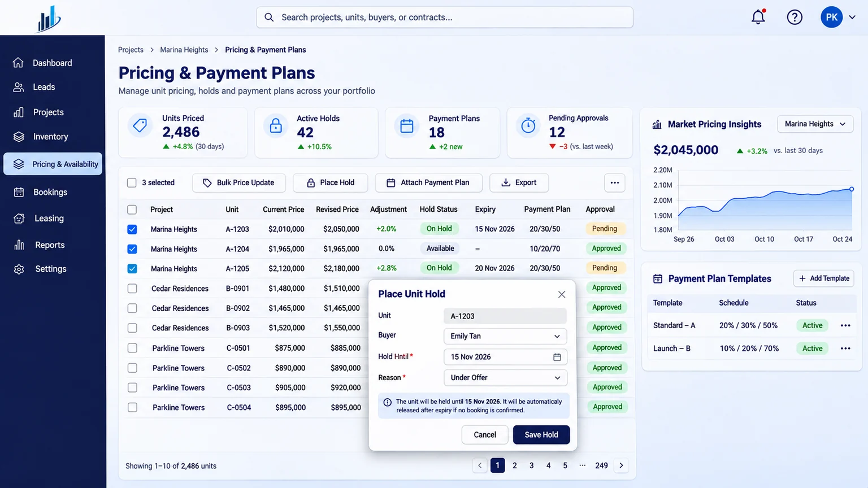This screenshot has height=488, width=868.
Task: Click the Payment Plan Templates calendar icon
Action: point(658,278)
